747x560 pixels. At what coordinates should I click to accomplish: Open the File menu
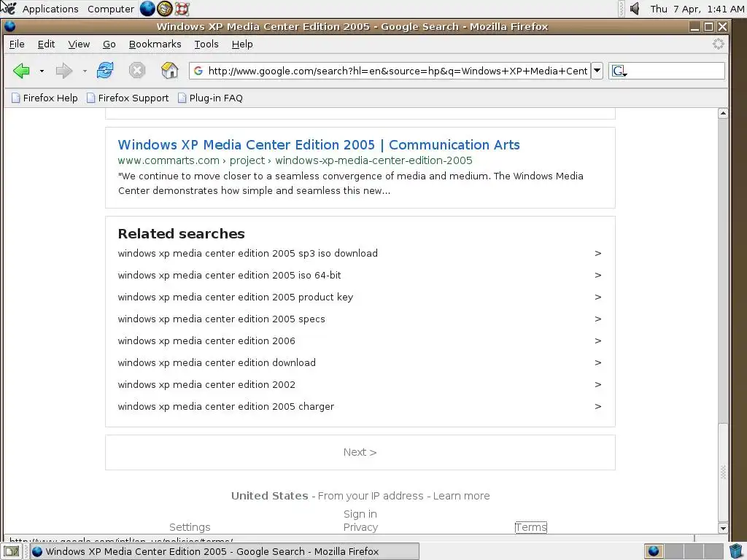point(17,44)
